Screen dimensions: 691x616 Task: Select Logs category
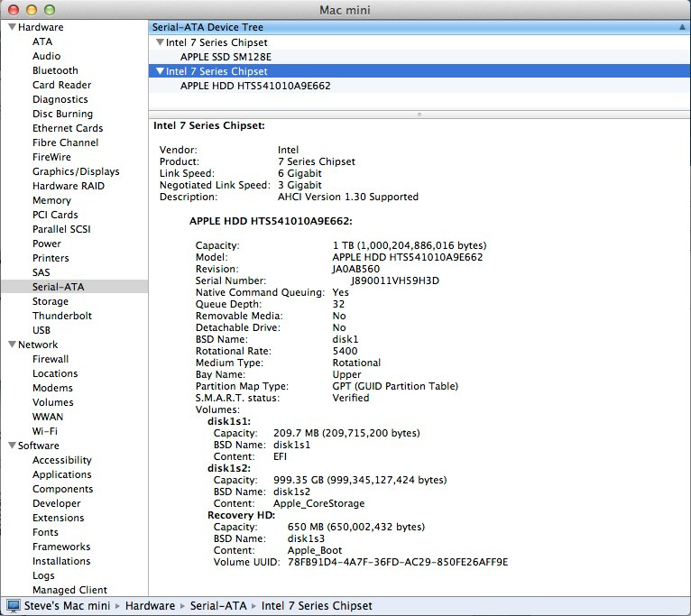pos(43,575)
